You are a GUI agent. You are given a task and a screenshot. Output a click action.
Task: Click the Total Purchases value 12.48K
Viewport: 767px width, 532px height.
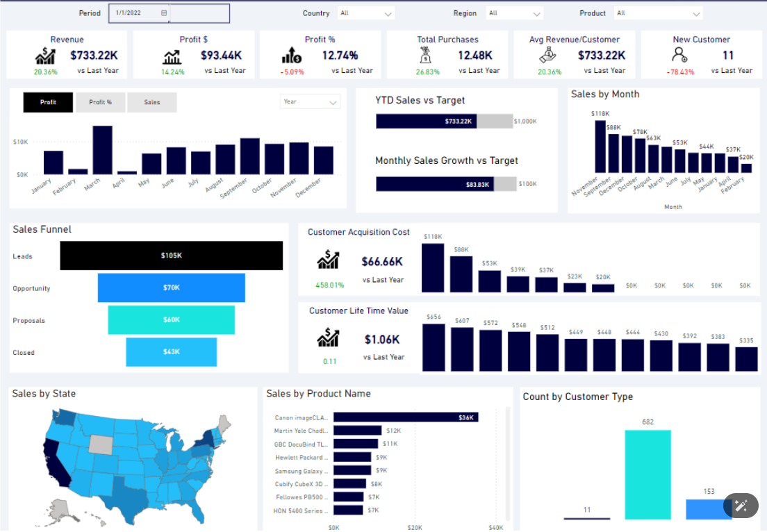pyautogui.click(x=475, y=56)
